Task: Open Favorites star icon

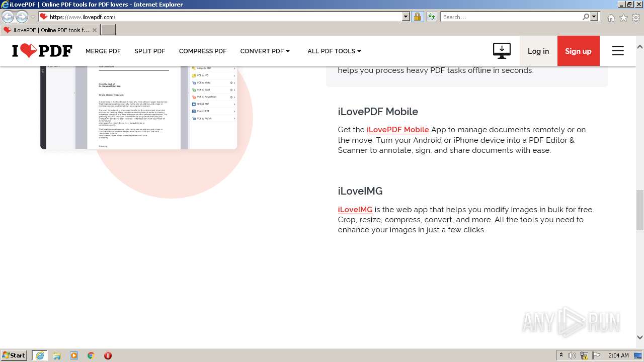Action: coord(623,17)
